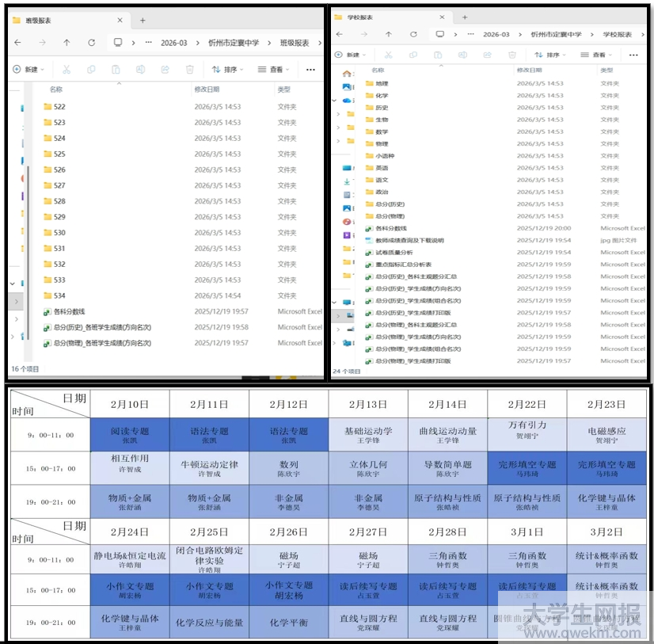Image resolution: width=654 pixels, height=644 pixels.
Task: Open the 查看 view options dropdown
Action: tap(273, 70)
